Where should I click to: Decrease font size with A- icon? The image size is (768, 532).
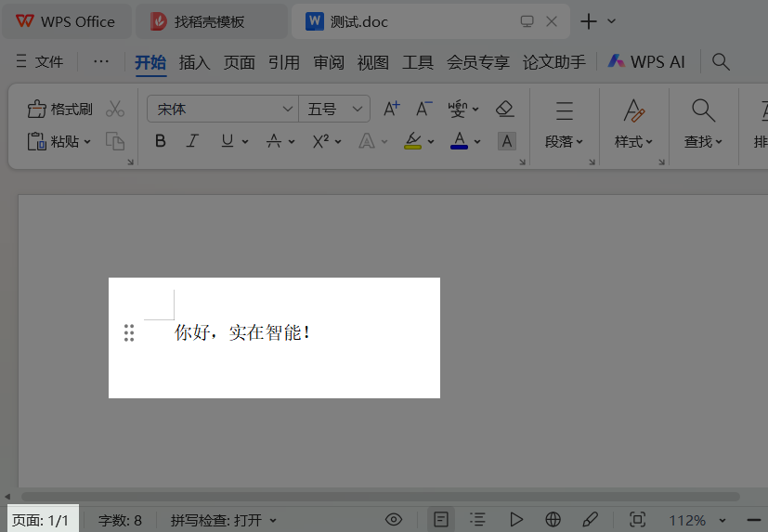[423, 110]
